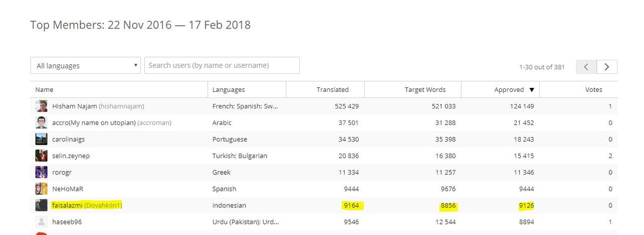644x235 pixels.
Task: Open faisalazmi (Dovahkiin1) member link
Action: click(87, 205)
